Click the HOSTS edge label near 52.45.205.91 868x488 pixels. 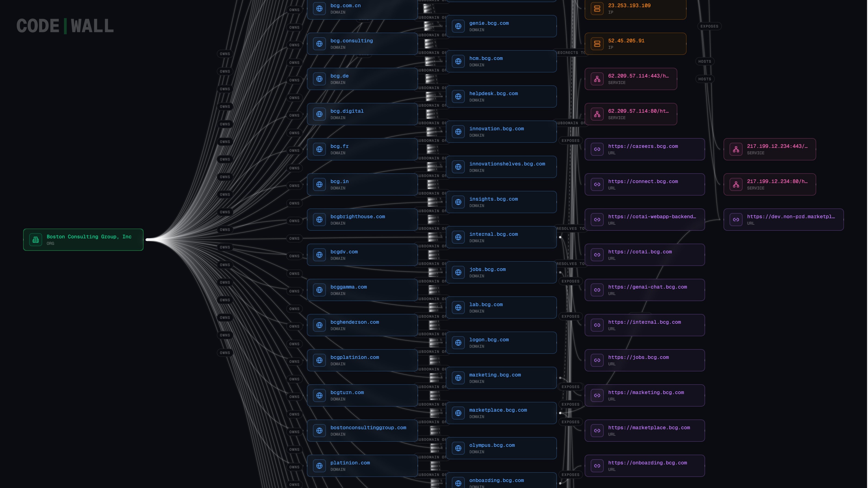tap(705, 61)
